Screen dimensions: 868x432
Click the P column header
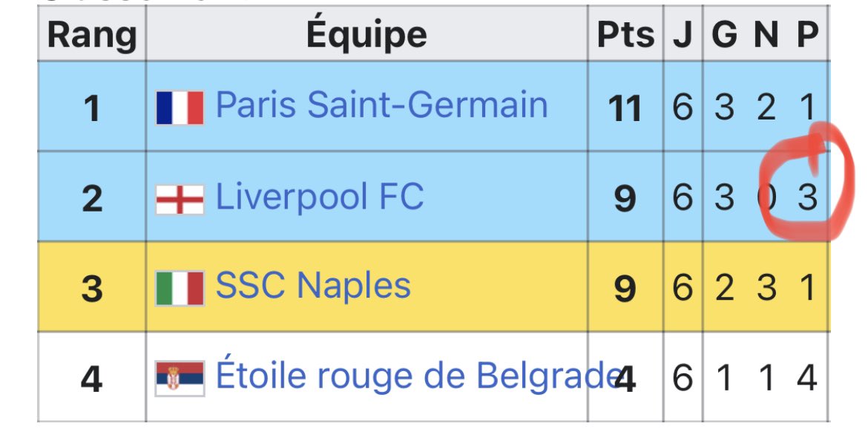(x=807, y=34)
